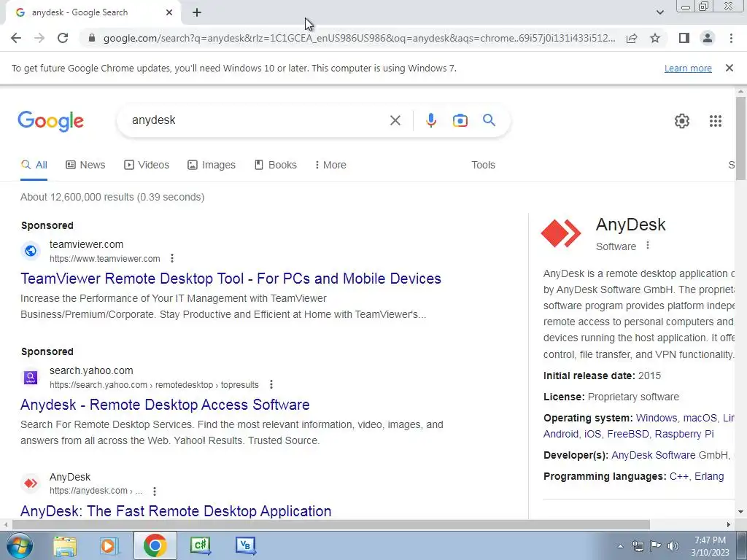The height and width of the screenshot is (560, 747).
Task: Open AnyDesk: The Fast Remote Desktop Application
Action: tap(176, 511)
